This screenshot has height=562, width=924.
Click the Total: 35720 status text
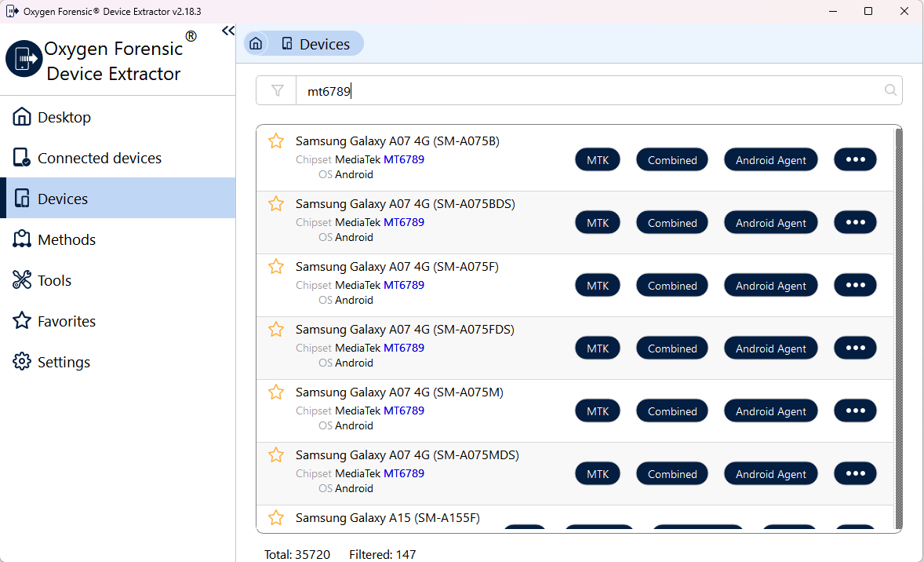297,554
